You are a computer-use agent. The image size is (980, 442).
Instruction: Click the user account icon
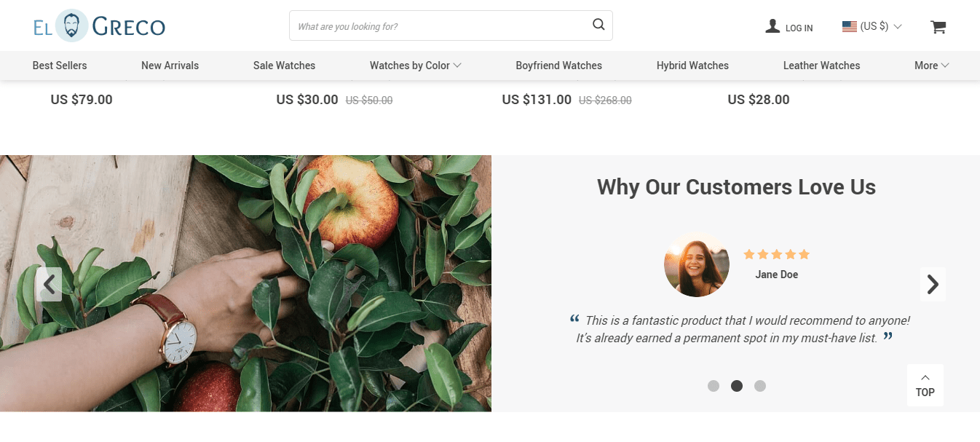[x=772, y=26]
